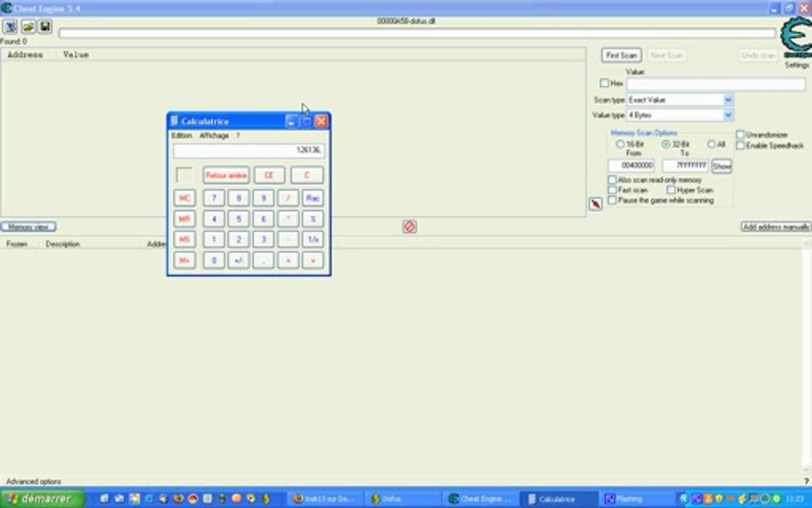812x508 pixels.
Task: Click the scan Value input field
Action: [715, 85]
